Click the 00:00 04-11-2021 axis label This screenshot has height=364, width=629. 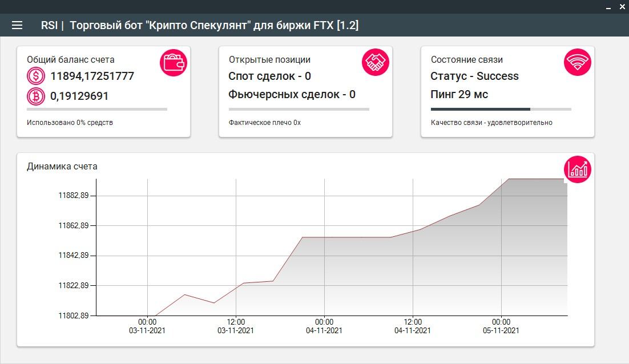tap(324, 326)
